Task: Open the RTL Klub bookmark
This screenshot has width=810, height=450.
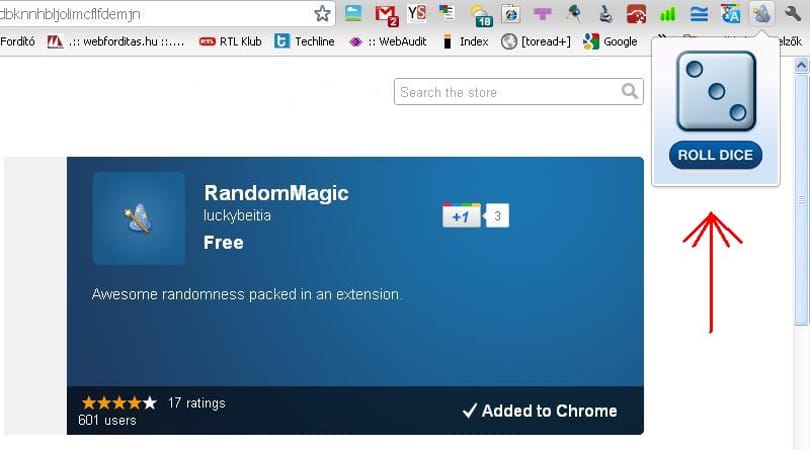Action: tap(230, 41)
